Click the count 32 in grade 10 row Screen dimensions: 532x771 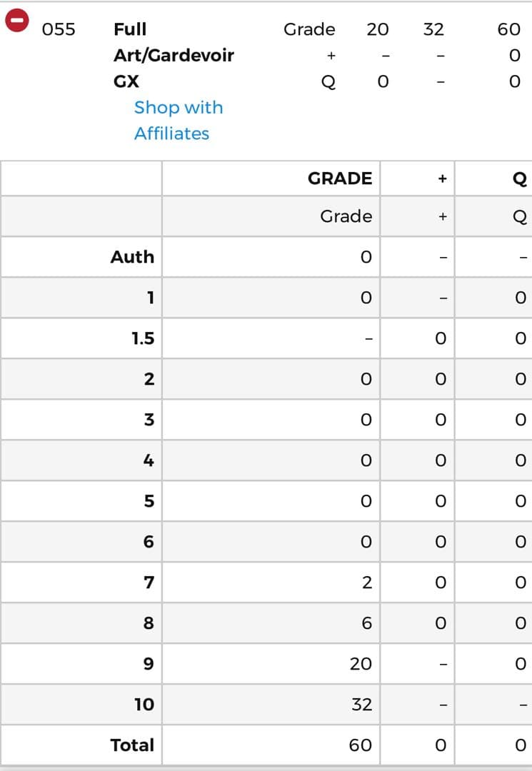(361, 705)
